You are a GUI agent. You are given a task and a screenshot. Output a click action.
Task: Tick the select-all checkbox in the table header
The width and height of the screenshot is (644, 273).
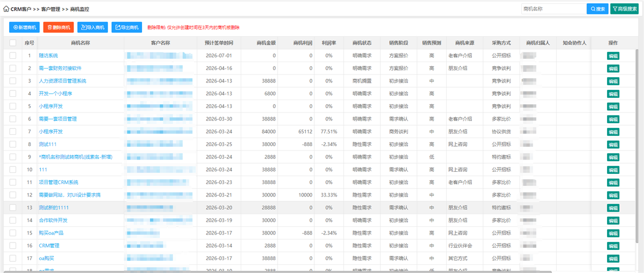click(13, 43)
